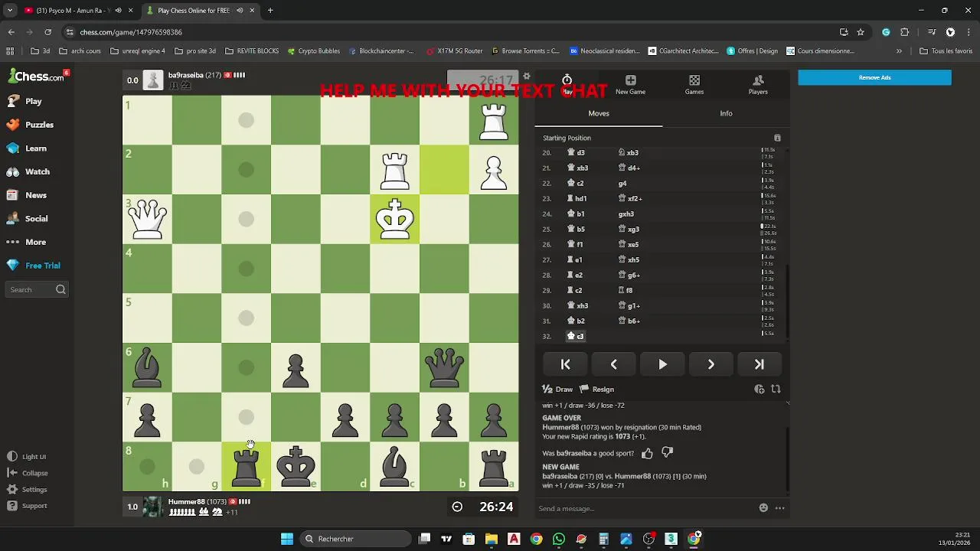Open Hummer88's profile name
The width and height of the screenshot is (980, 551).
coord(185,502)
